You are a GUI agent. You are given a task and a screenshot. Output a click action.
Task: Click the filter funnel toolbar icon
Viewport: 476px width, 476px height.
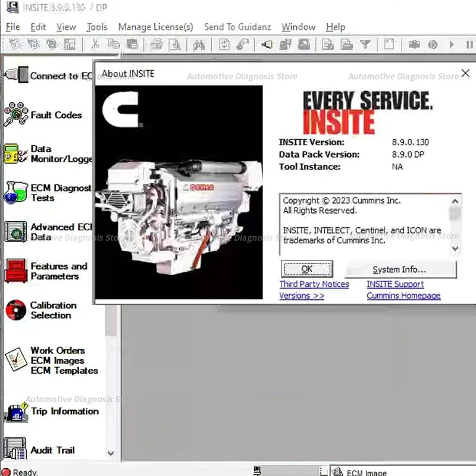(x=365, y=44)
